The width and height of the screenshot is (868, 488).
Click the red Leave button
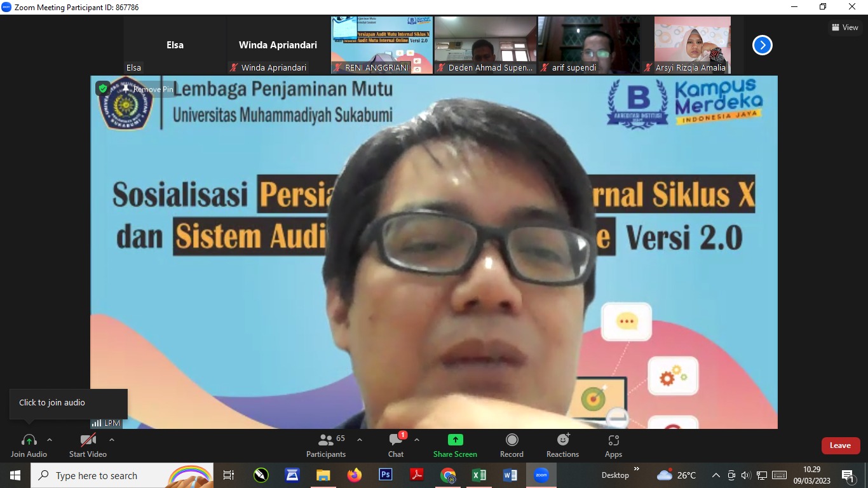(x=840, y=445)
